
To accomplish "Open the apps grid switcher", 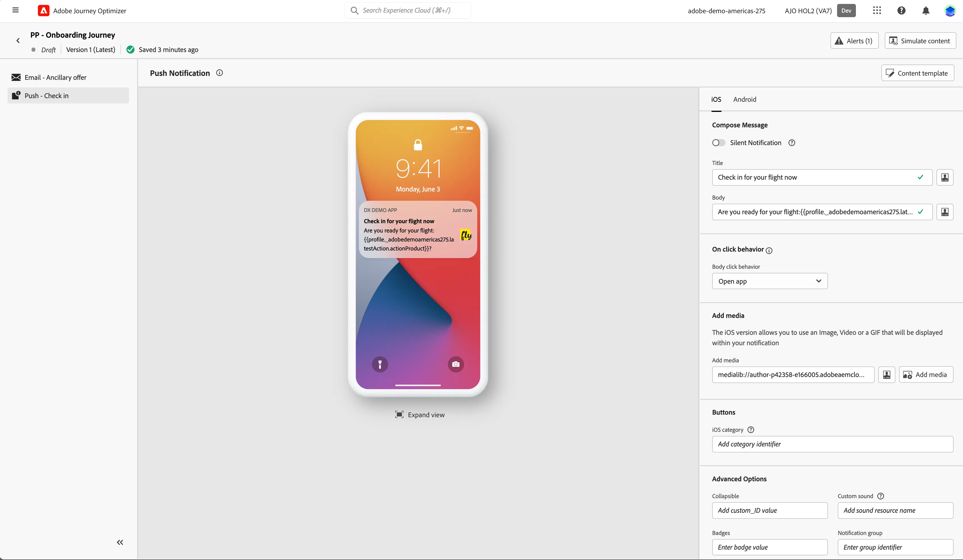I will pos(877,11).
